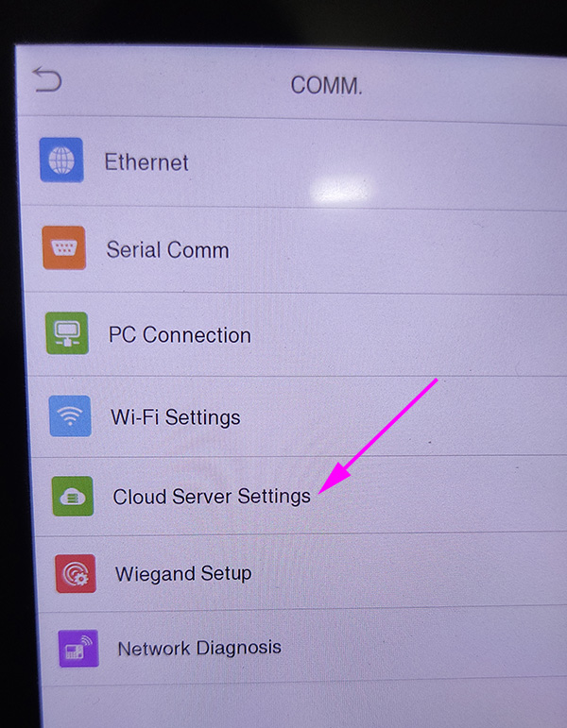Tap the green PC Connection monitor icon
Image resolution: width=567 pixels, height=728 pixels.
pos(67,333)
